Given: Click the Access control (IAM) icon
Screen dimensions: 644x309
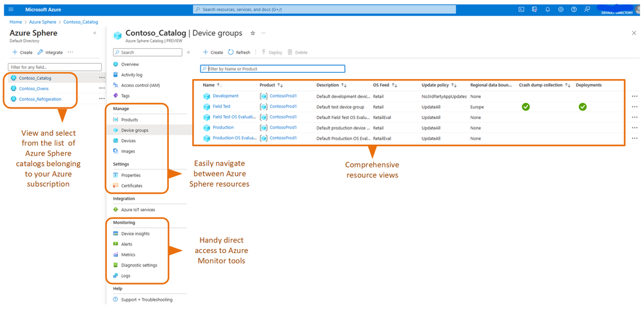Looking at the screenshot, I should click(x=116, y=86).
